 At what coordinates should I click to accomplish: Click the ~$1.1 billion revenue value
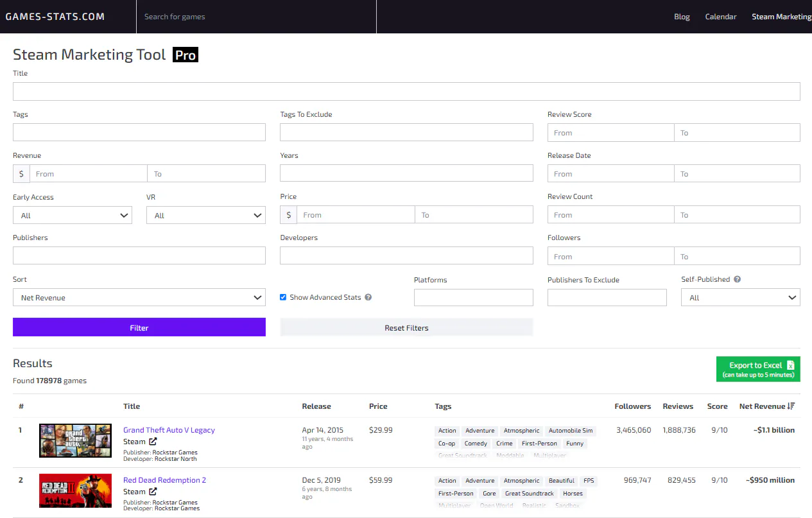[774, 430]
